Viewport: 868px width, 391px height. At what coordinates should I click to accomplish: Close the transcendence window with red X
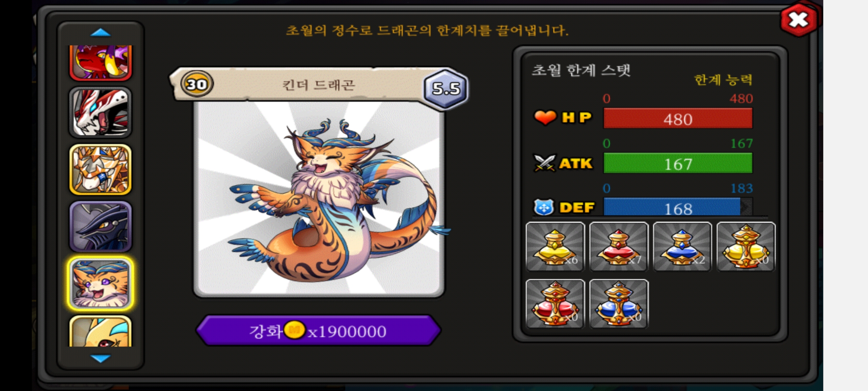click(799, 20)
